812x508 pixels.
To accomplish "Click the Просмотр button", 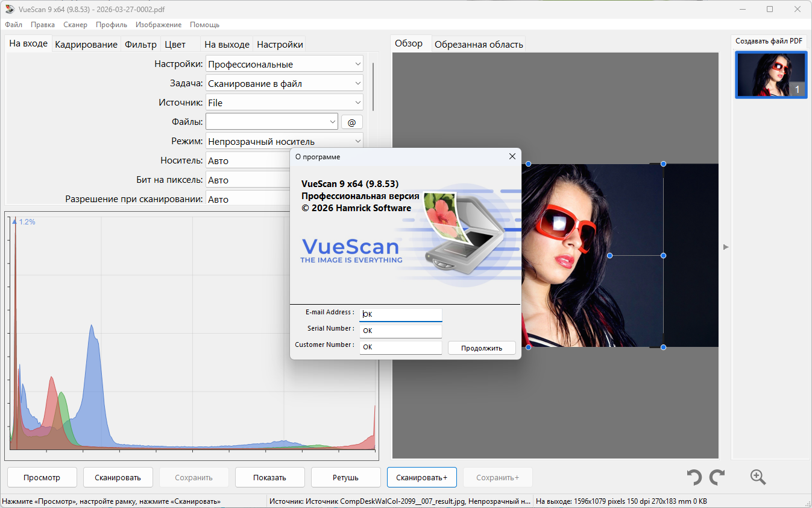I will (42, 477).
